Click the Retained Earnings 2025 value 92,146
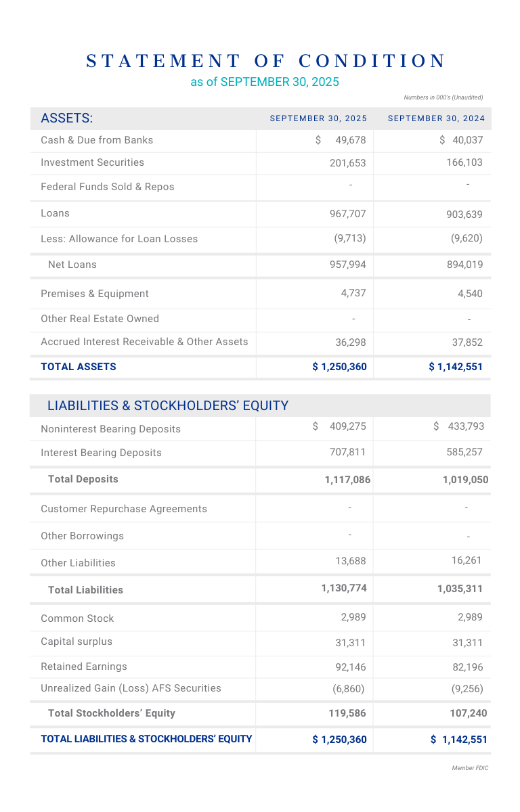The image size is (520, 812). point(350,667)
